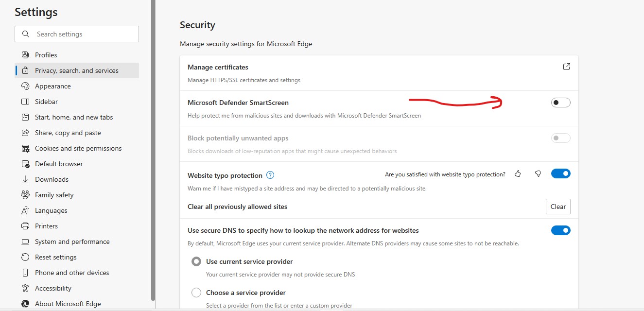
Task: Open the Start, home, and new tabs page
Action: point(77,117)
